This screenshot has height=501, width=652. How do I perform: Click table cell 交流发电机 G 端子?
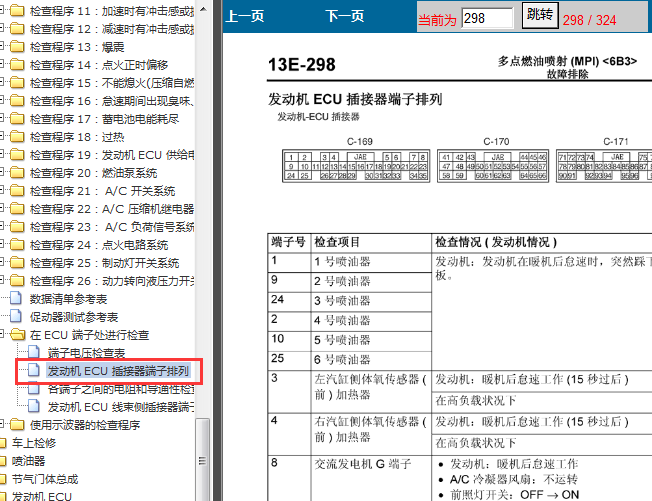371,478
